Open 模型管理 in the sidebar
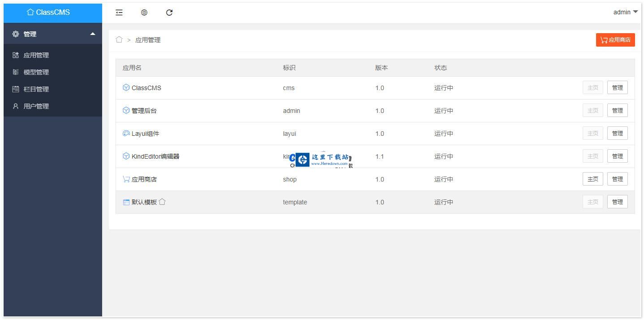 53,72
